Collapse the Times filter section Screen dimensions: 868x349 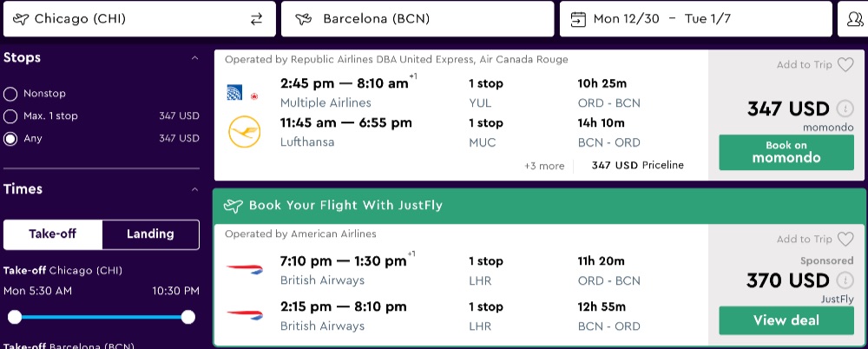[194, 189]
